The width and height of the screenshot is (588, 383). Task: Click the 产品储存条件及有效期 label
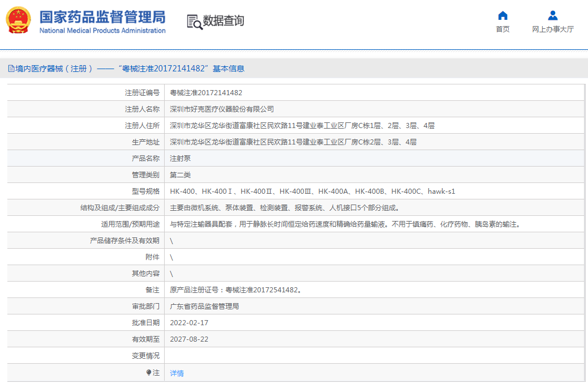pos(125,241)
